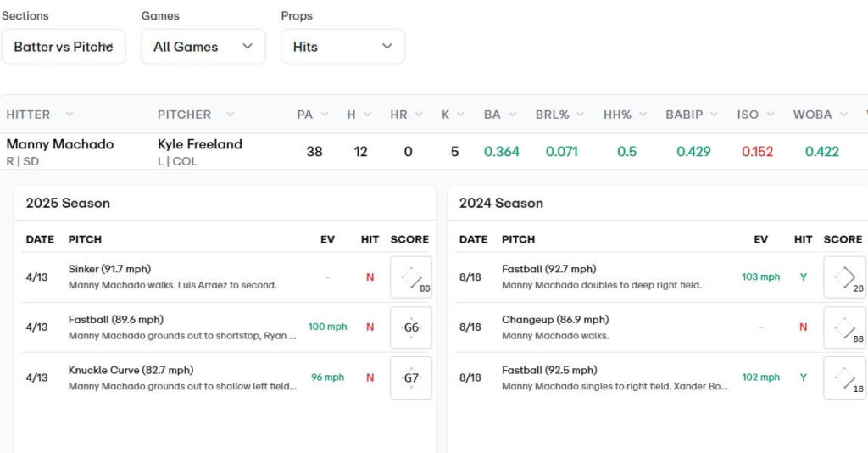Click the 102 mph exit velocity value
The width and height of the screenshot is (868, 453).
coord(760,377)
